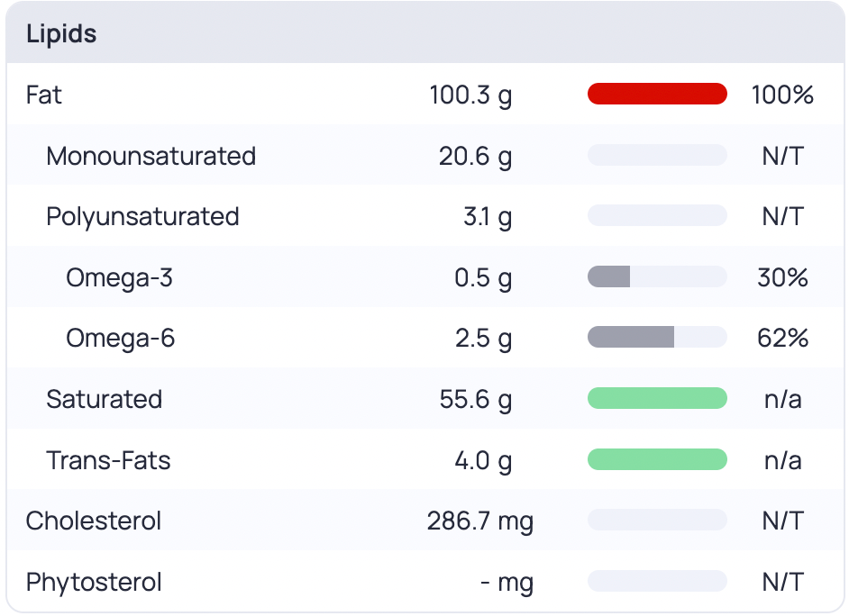The width and height of the screenshot is (849, 616).
Task: Click the Phytosterol empty progress bar
Action: click(657, 582)
